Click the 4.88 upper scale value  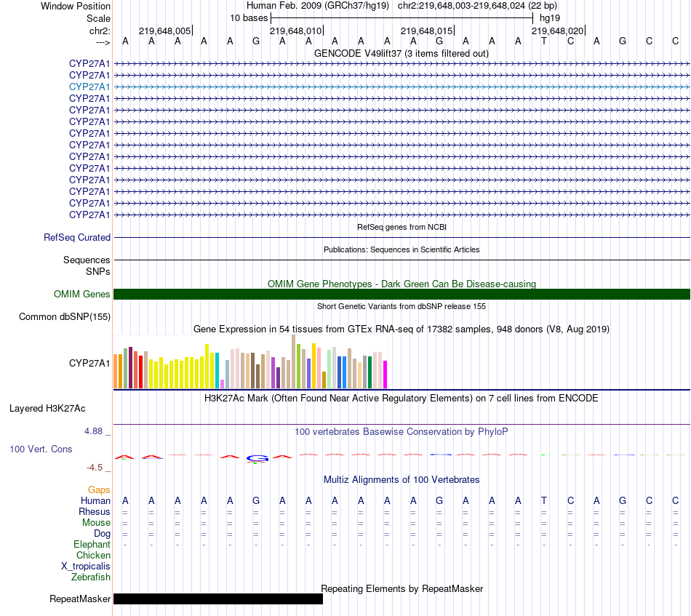[x=93, y=431]
